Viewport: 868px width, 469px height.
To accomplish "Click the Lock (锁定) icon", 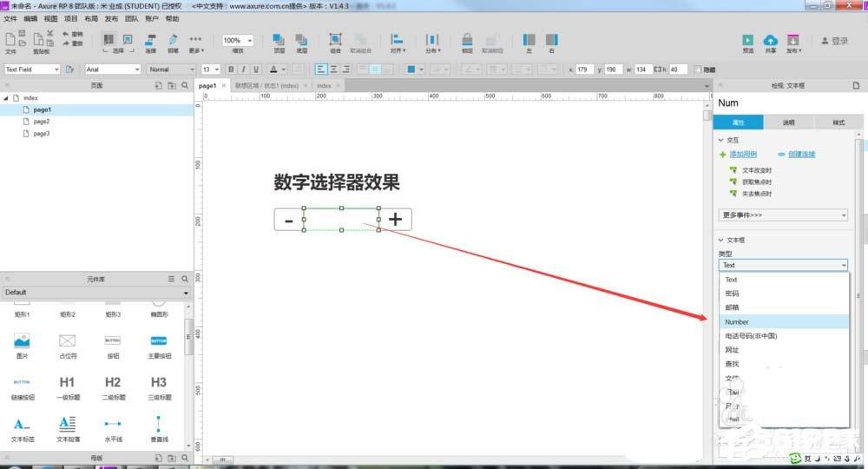I will 467,40.
